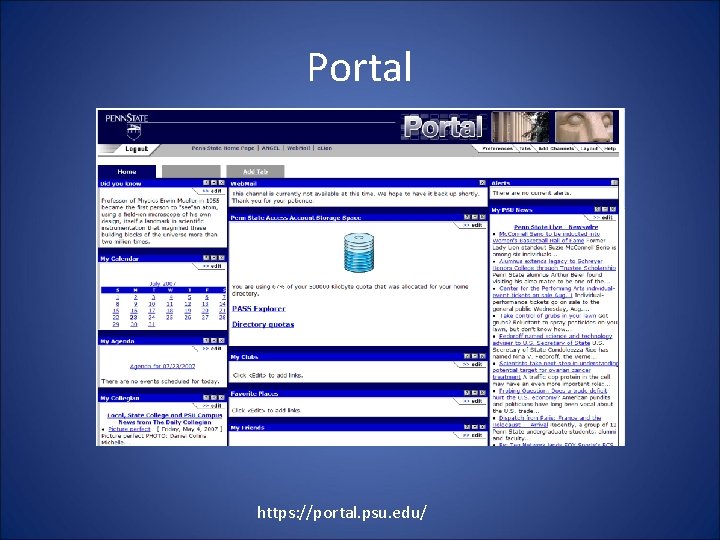Viewport: 720px width, 540px height.
Task: Remove the My PSU News channel
Action: tap(613, 209)
